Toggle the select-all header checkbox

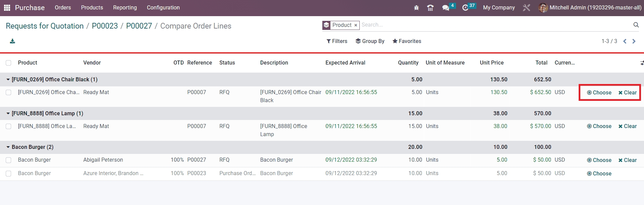pos(8,63)
